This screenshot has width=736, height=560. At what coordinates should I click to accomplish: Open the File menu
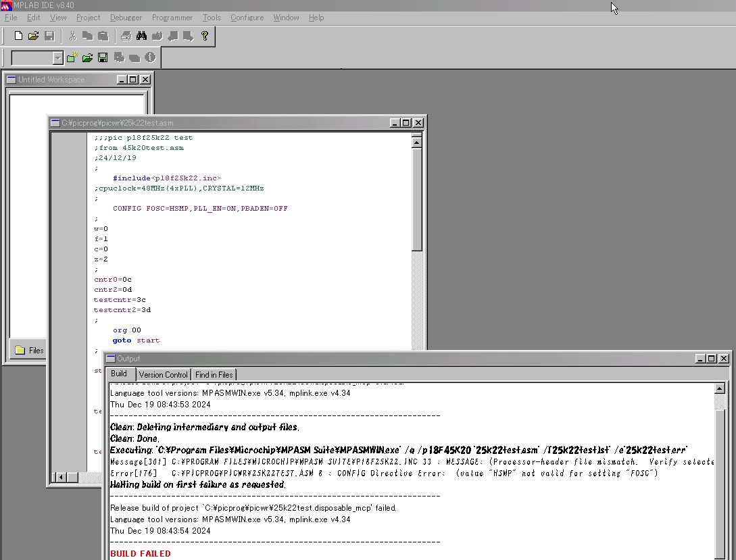tap(11, 18)
